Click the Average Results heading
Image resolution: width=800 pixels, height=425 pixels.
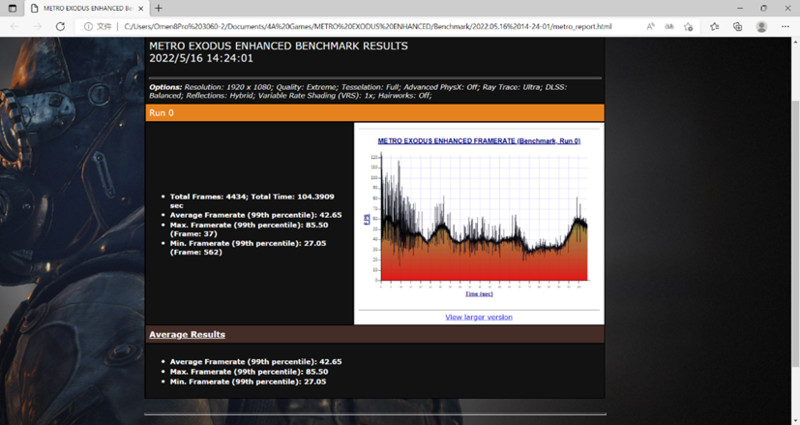pos(187,335)
